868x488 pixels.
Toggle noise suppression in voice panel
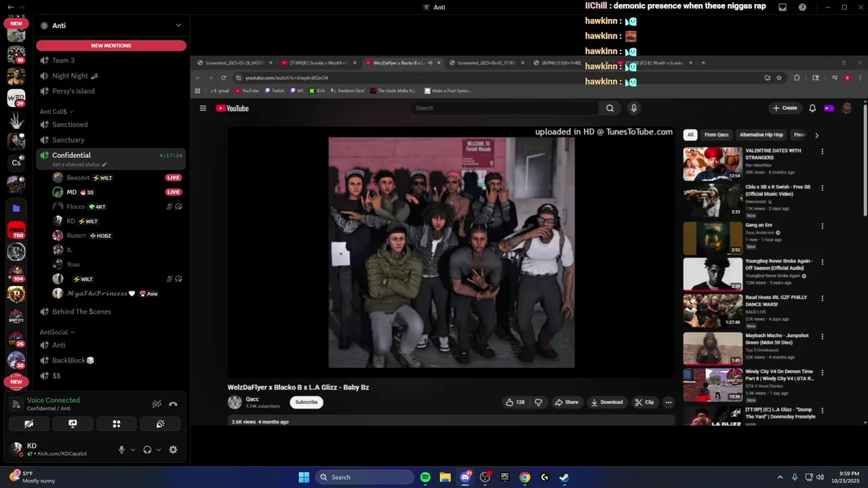[157, 404]
